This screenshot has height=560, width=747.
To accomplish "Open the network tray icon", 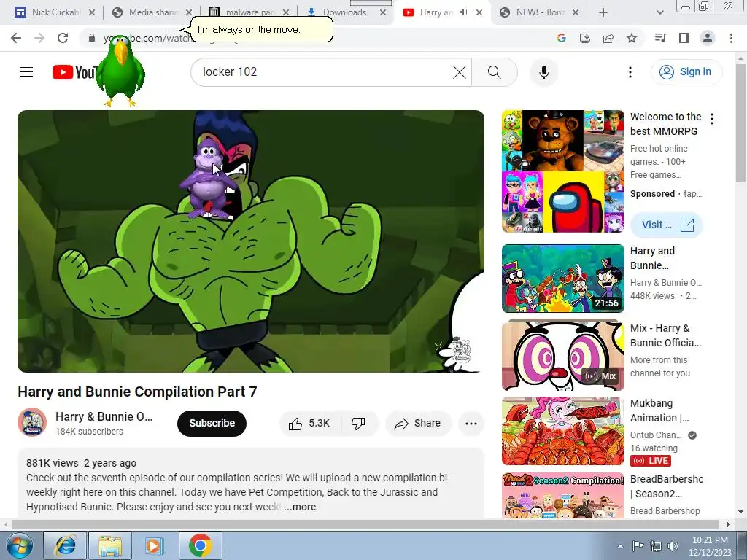I will click(x=656, y=546).
